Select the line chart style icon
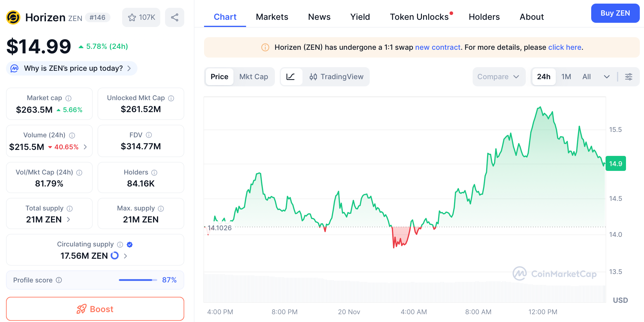 pos(291,77)
